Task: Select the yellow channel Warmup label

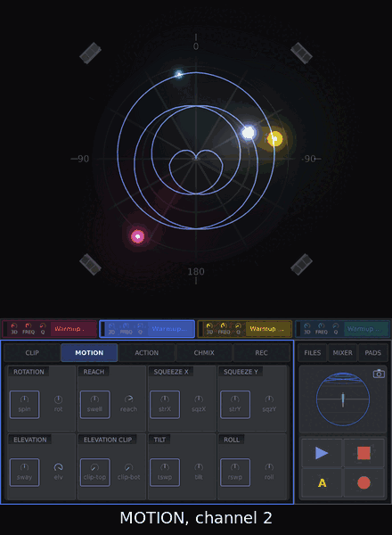Action: [266, 329]
